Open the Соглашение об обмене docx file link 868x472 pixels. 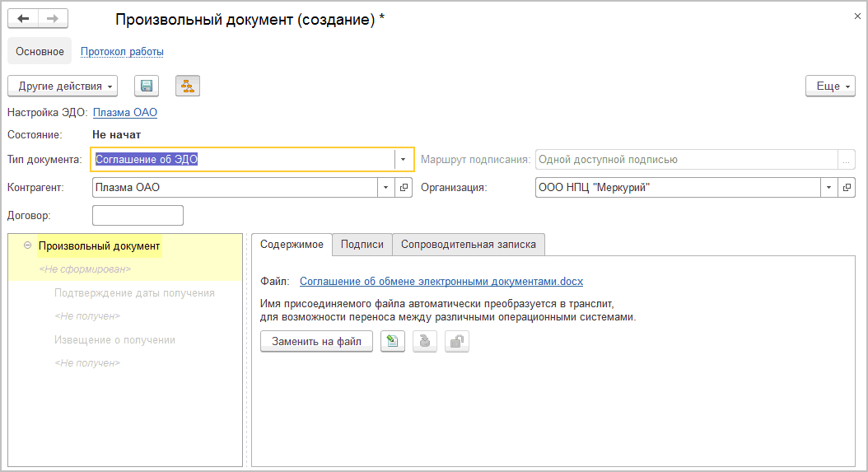coord(441,282)
